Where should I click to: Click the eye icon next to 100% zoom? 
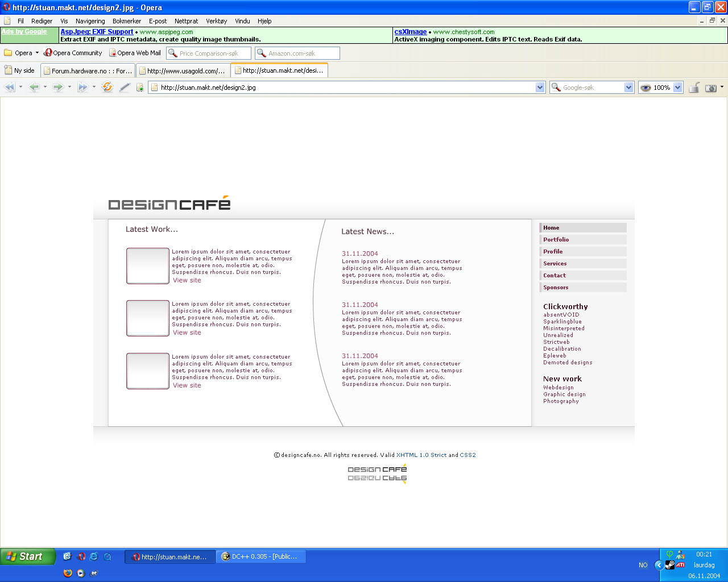tap(646, 88)
